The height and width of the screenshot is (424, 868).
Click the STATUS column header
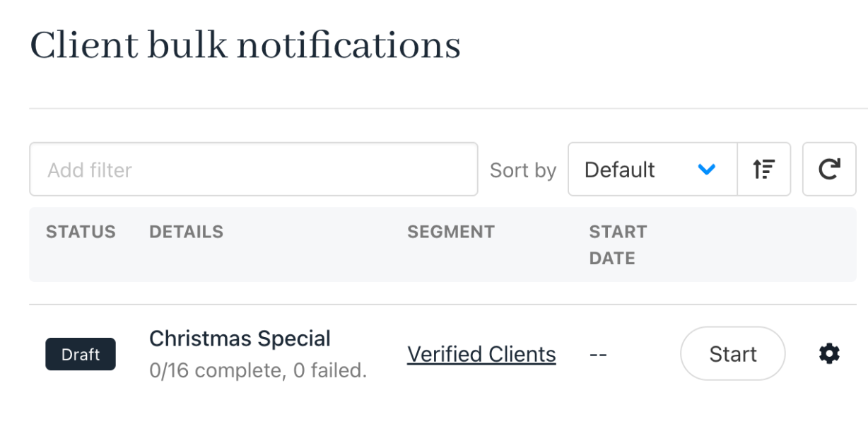[81, 232]
